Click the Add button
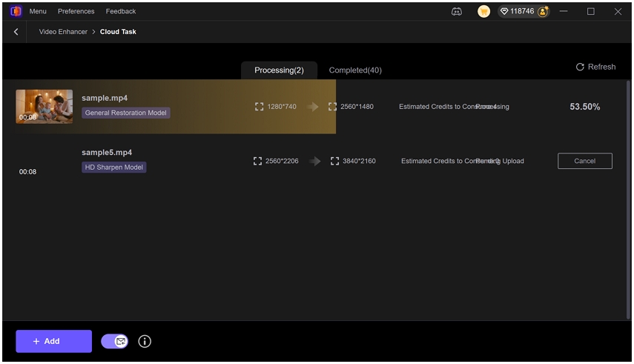 click(x=53, y=341)
